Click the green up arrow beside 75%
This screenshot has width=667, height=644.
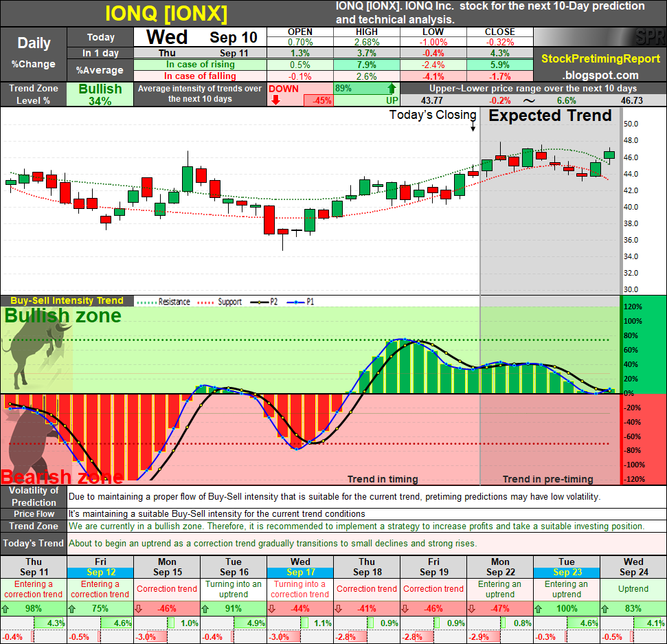click(x=72, y=609)
